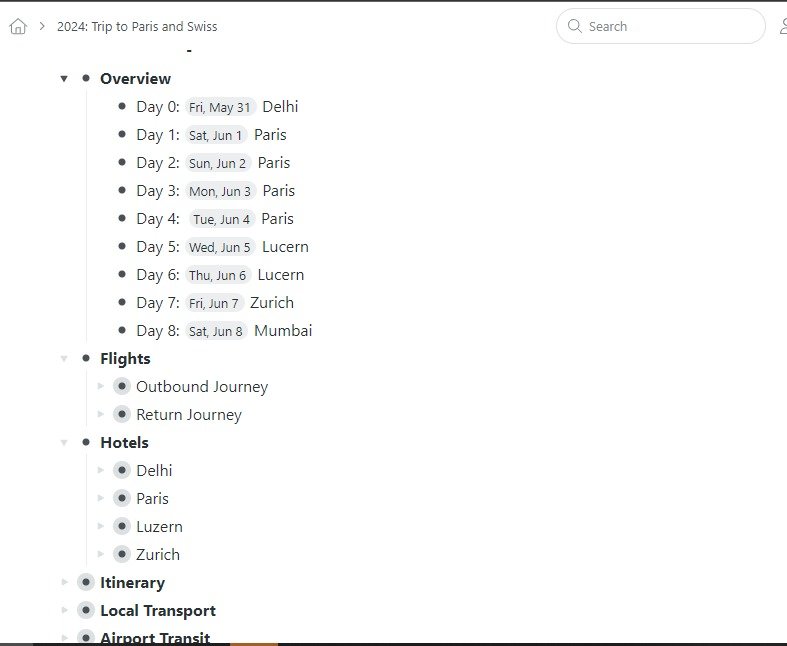Click the Home icon in breadcrumb
This screenshot has width=787, height=646.
click(18, 27)
